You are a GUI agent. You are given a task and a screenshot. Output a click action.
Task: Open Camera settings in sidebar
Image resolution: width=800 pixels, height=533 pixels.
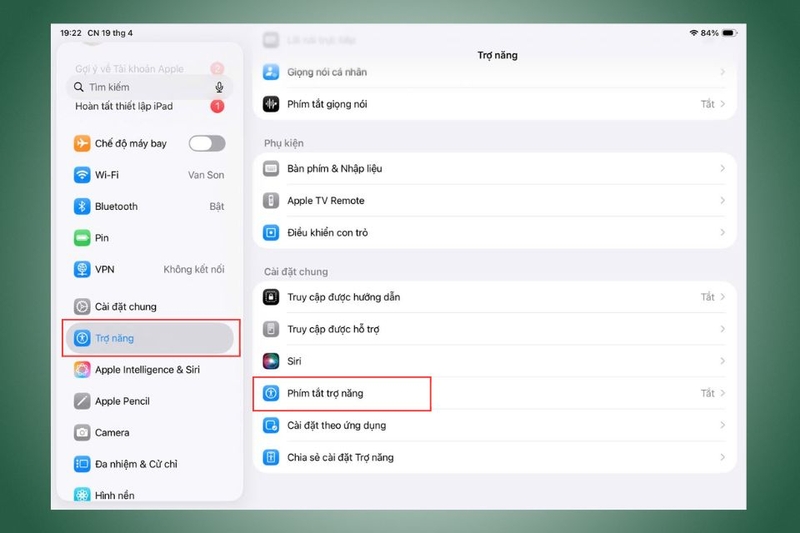[x=149, y=433]
